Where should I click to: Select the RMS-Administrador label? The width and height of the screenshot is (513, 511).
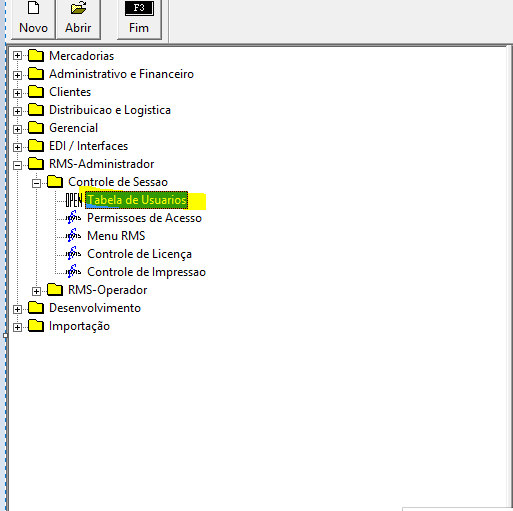(101, 164)
